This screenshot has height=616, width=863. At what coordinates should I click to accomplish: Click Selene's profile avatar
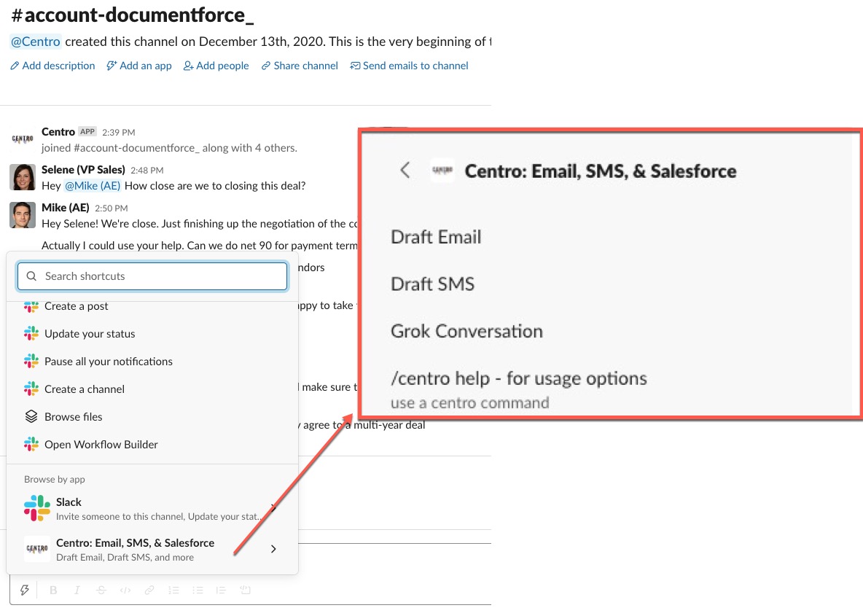coord(23,177)
